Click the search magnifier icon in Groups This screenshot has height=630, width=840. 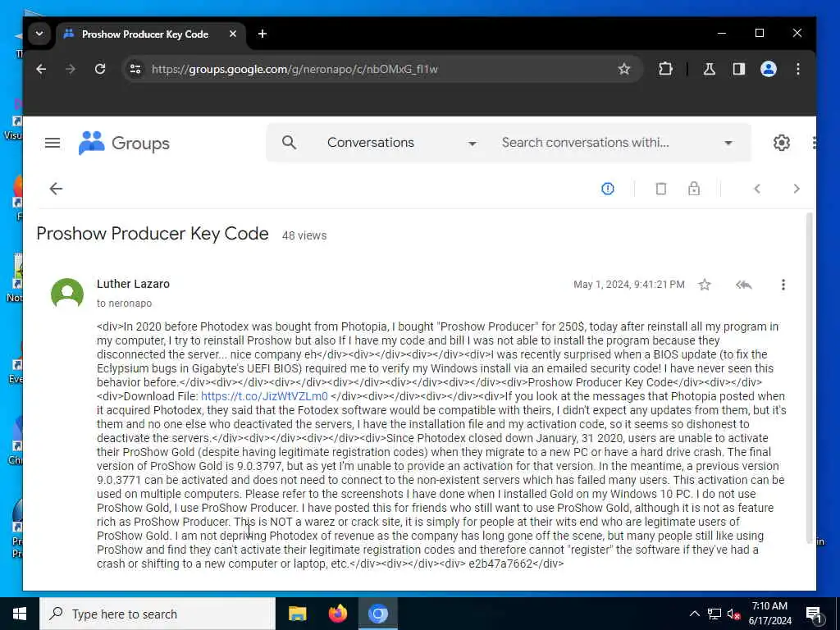pos(290,143)
